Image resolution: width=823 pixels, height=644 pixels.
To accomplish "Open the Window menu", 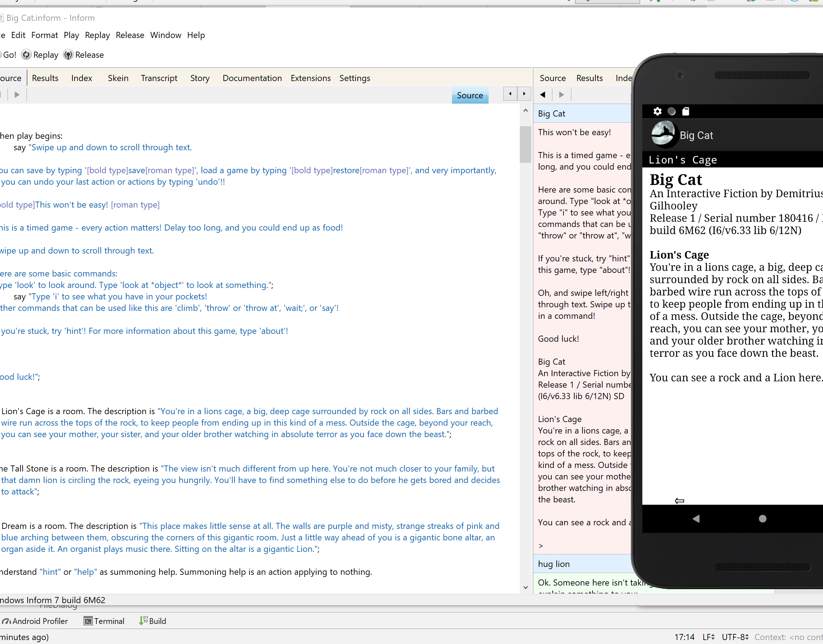I will [x=166, y=35].
